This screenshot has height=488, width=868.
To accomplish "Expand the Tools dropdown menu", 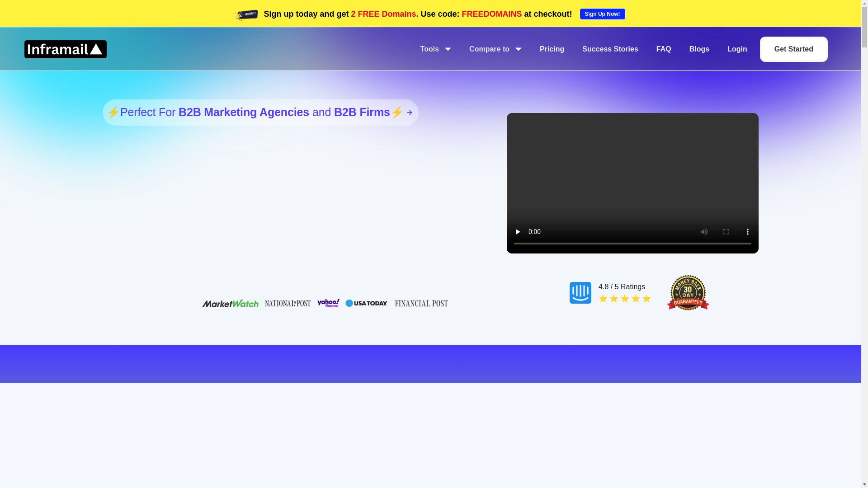I will click(x=435, y=49).
